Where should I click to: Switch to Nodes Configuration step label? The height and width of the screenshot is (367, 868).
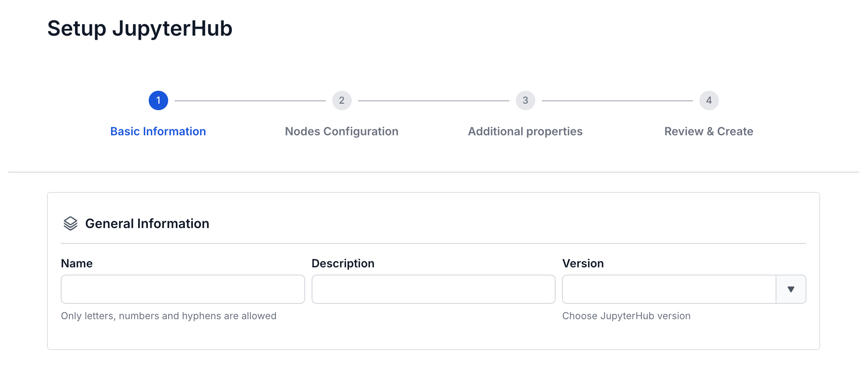tap(342, 131)
